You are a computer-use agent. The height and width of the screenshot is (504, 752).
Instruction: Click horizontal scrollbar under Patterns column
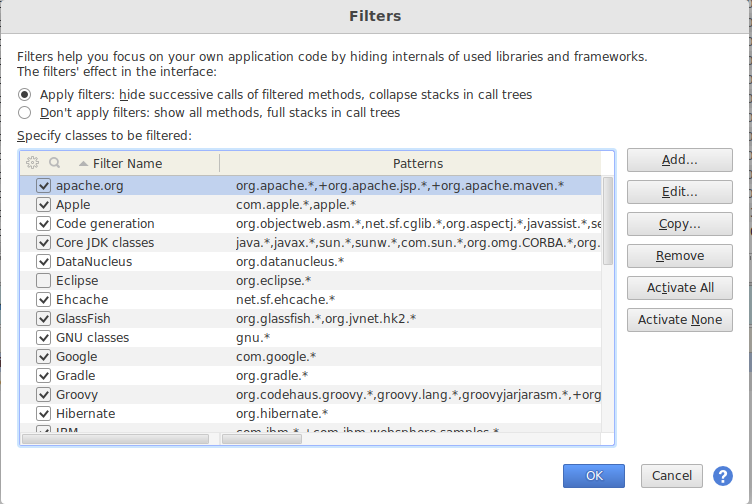click(262, 439)
